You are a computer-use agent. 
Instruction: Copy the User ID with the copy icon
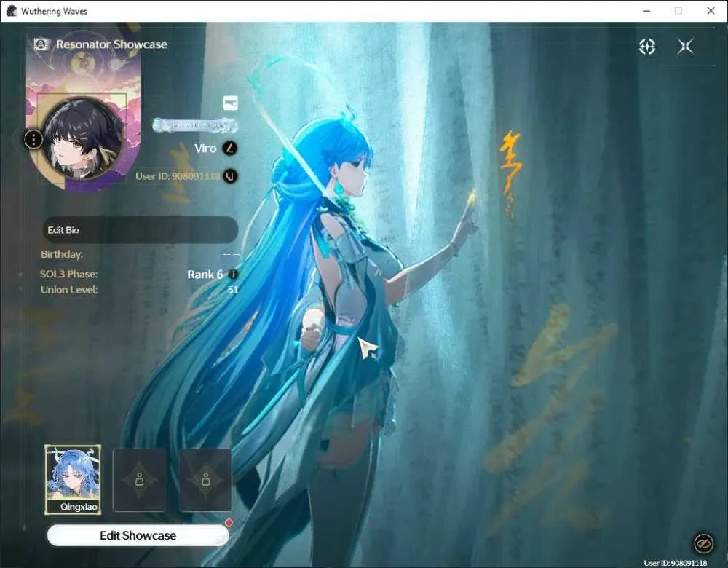[x=230, y=176]
